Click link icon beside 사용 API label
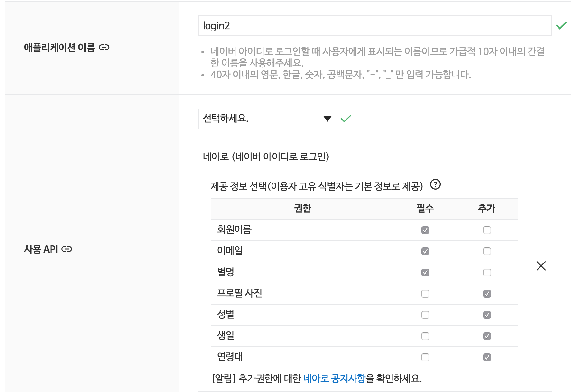 coord(67,249)
